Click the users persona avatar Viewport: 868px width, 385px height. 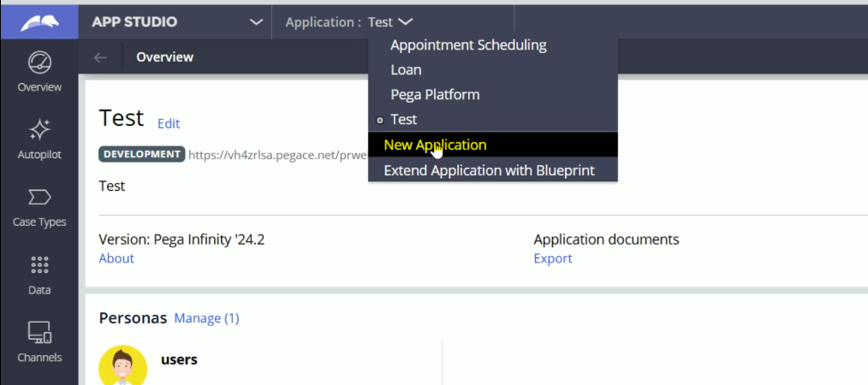[123, 365]
